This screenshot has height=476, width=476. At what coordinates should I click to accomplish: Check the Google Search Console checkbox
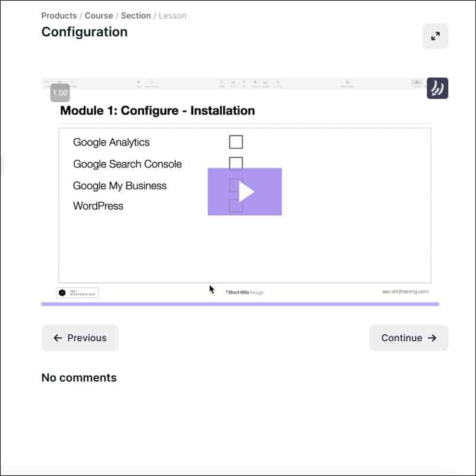click(236, 163)
